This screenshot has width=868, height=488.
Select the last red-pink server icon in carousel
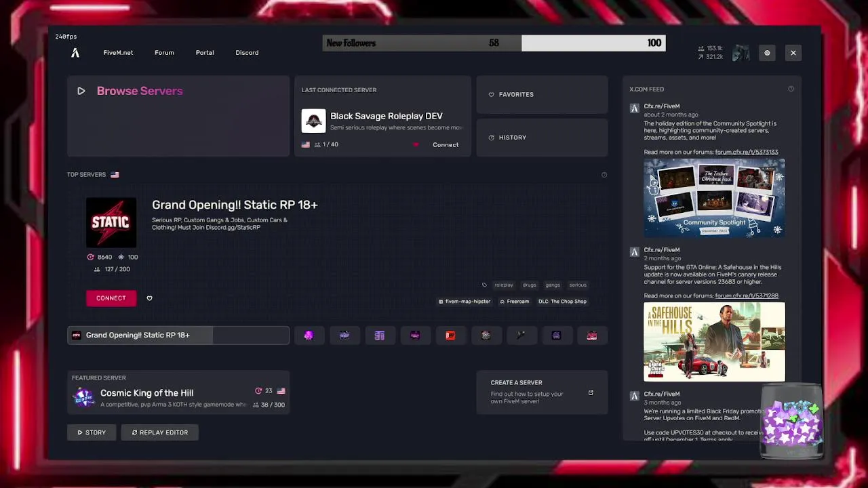(591, 335)
